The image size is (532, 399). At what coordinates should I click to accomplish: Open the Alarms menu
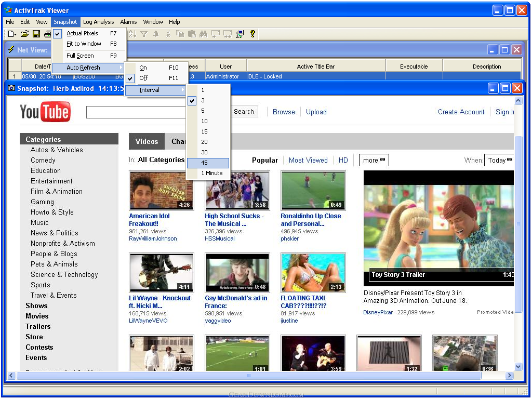pos(128,22)
